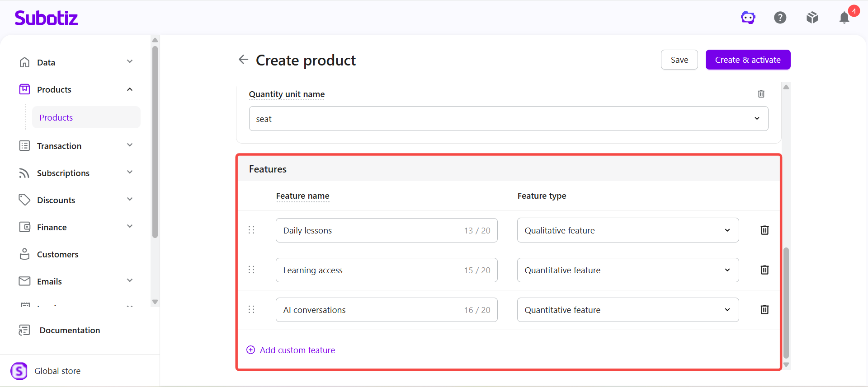Click the package box icon in header
Image resolution: width=868 pixels, height=387 pixels.
(812, 18)
